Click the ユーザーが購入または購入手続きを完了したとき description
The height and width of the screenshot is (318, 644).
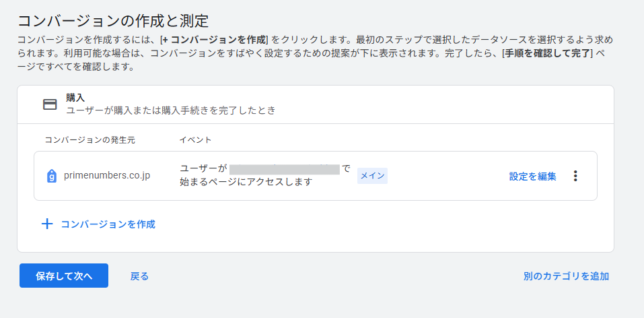click(170, 110)
